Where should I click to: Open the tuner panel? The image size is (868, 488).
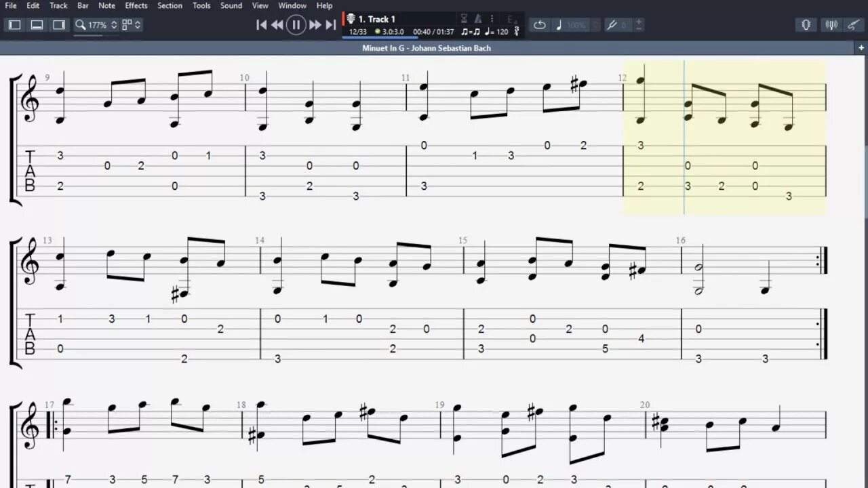pos(831,25)
